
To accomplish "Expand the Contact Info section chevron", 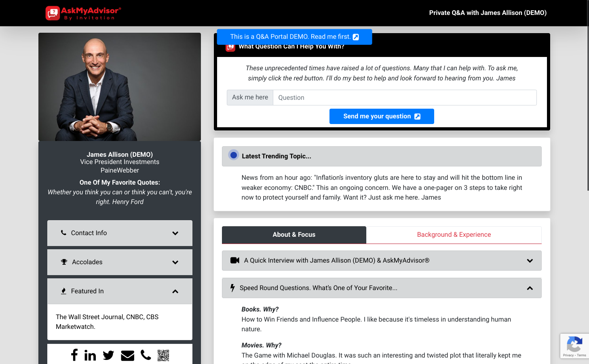I will tap(175, 233).
